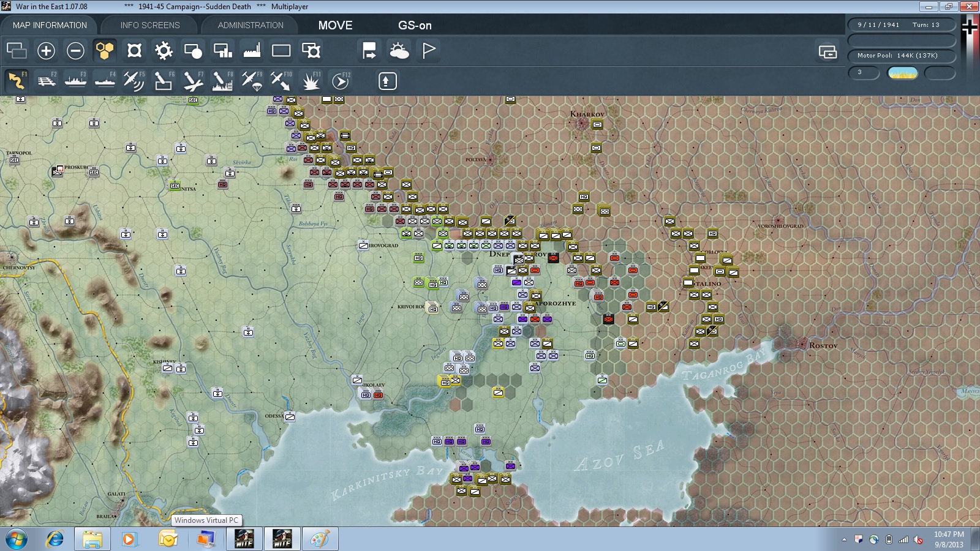Select the F5 air recon mode
The image size is (980, 551).
(134, 81)
